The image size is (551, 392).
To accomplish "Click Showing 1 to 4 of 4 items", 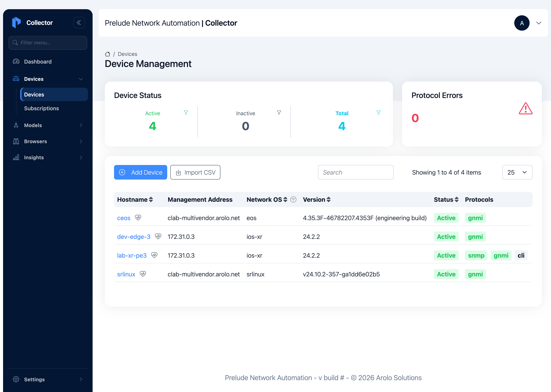I will [x=446, y=172].
